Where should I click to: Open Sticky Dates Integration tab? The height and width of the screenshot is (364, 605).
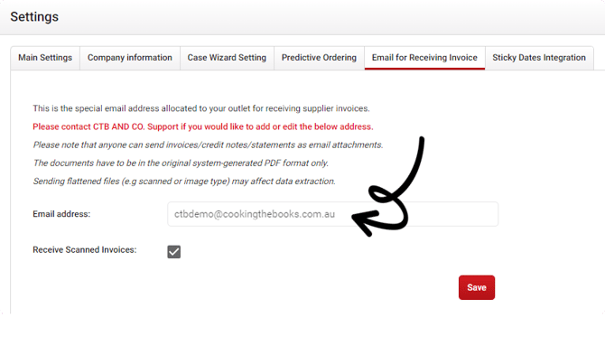(x=539, y=58)
